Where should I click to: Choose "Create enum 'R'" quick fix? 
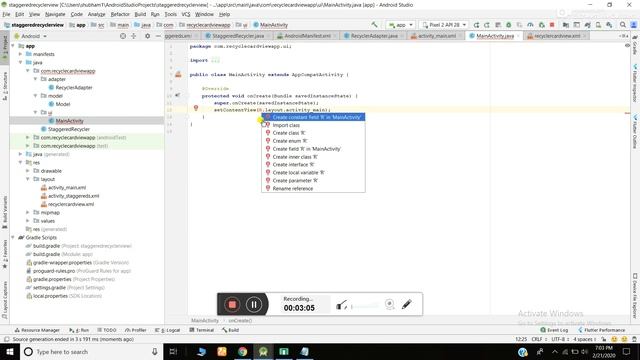coord(313,141)
